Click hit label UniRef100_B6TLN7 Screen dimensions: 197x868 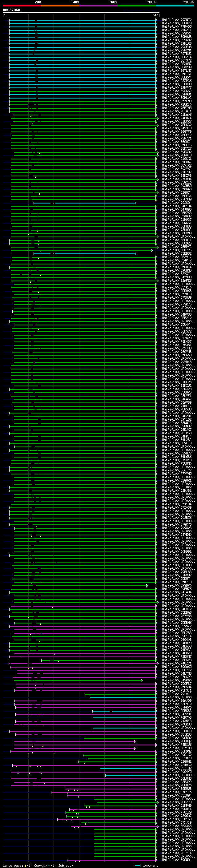coord(177,71)
